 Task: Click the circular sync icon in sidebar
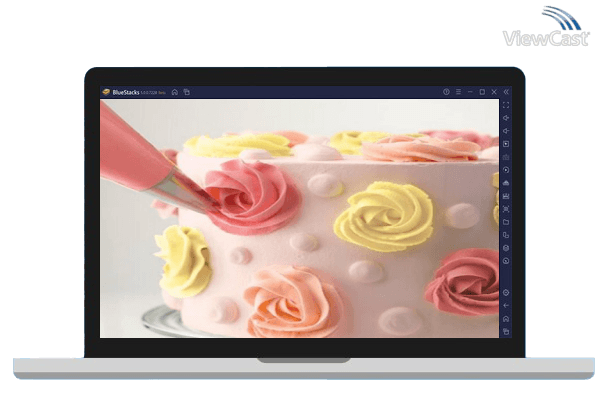click(x=506, y=170)
